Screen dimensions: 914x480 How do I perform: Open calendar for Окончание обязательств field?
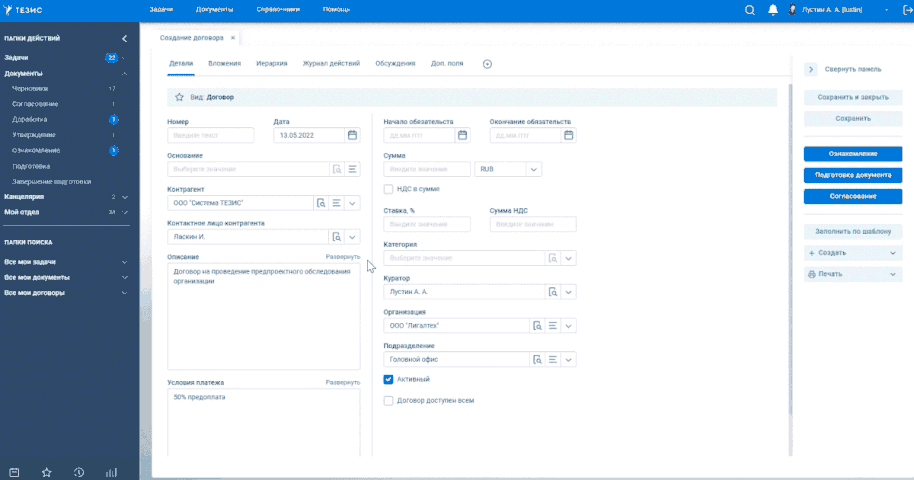pyautogui.click(x=568, y=135)
